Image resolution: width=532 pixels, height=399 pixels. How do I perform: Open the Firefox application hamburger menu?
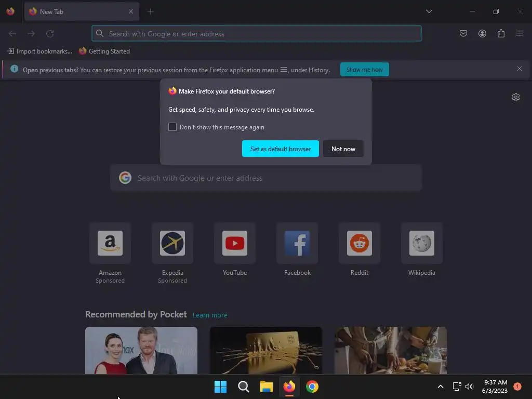pyautogui.click(x=520, y=33)
